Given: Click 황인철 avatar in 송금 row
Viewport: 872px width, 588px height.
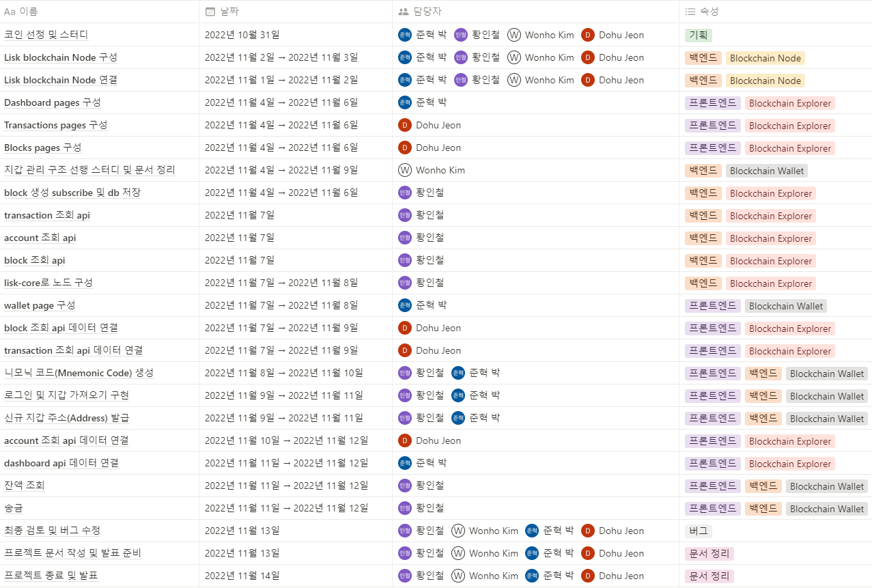Looking at the screenshot, I should click(405, 508).
